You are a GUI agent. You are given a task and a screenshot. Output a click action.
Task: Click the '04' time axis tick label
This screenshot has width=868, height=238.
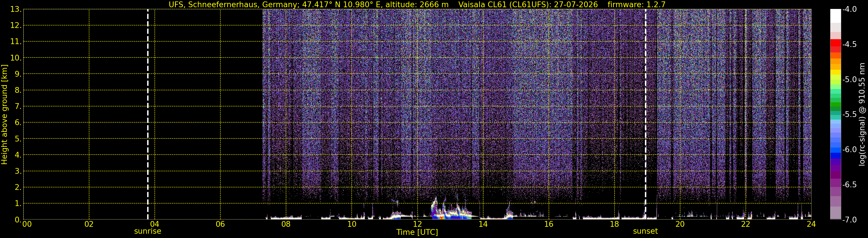[155, 224]
